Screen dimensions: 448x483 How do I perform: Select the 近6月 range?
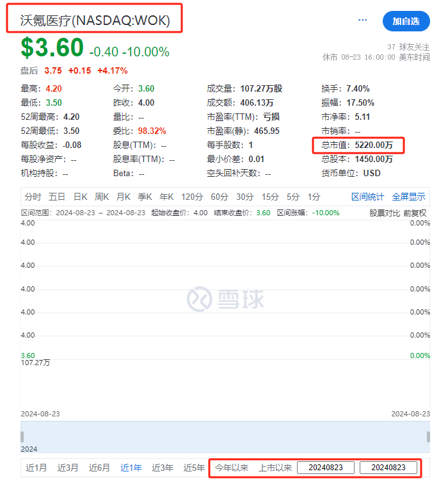pyautogui.click(x=99, y=468)
